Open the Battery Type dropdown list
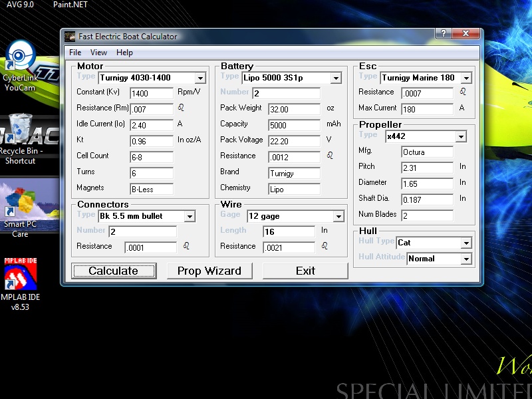Image resolution: width=532 pixels, height=399 pixels. point(335,78)
